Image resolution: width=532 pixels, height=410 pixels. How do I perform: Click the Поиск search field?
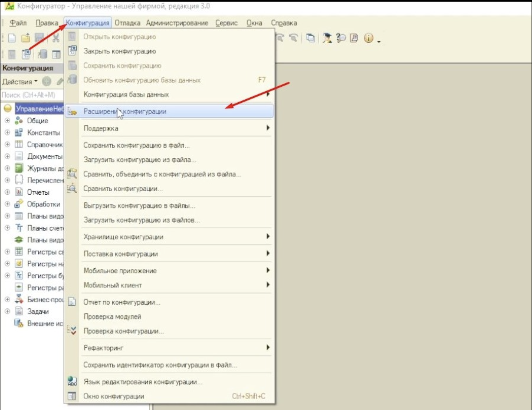[x=32, y=95]
